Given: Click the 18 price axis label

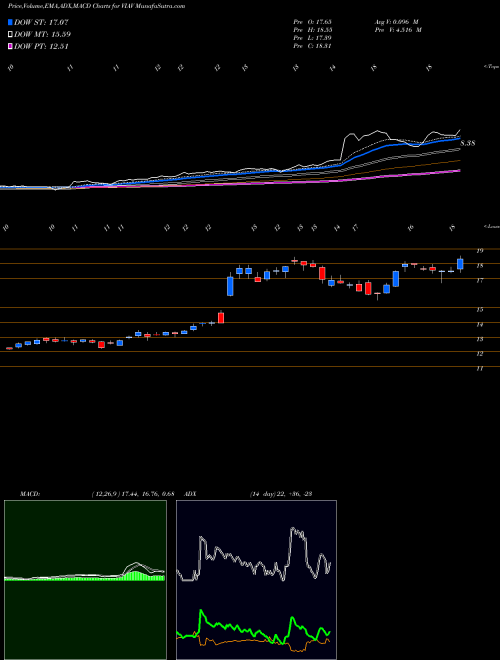Looking at the screenshot, I should pyautogui.click(x=479, y=266).
